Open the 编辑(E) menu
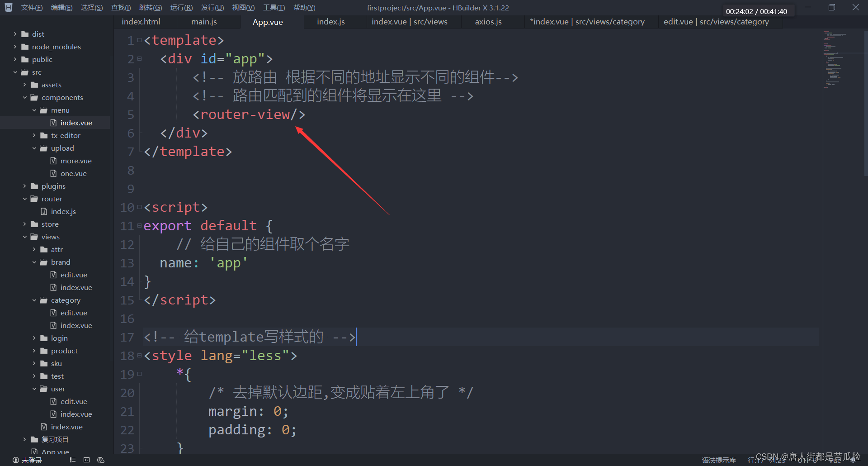Screen dimensions: 868x466 pyautogui.click(x=61, y=8)
